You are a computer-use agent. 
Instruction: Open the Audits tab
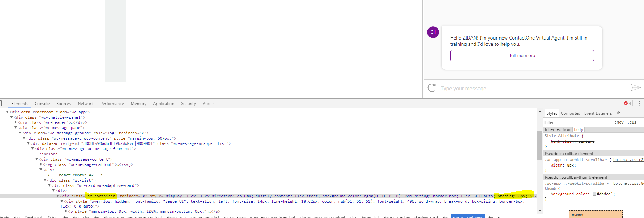point(208,104)
